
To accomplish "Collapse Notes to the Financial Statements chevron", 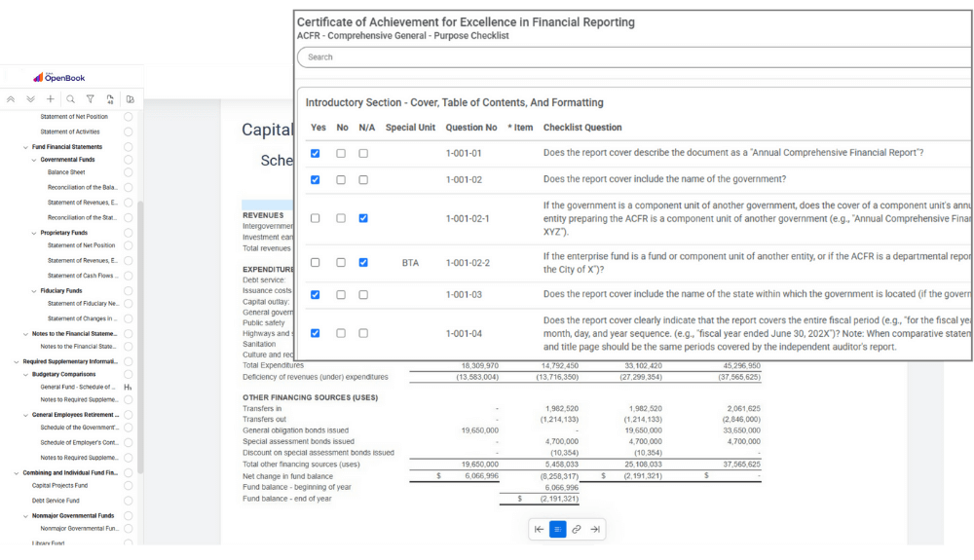I will point(25,335).
